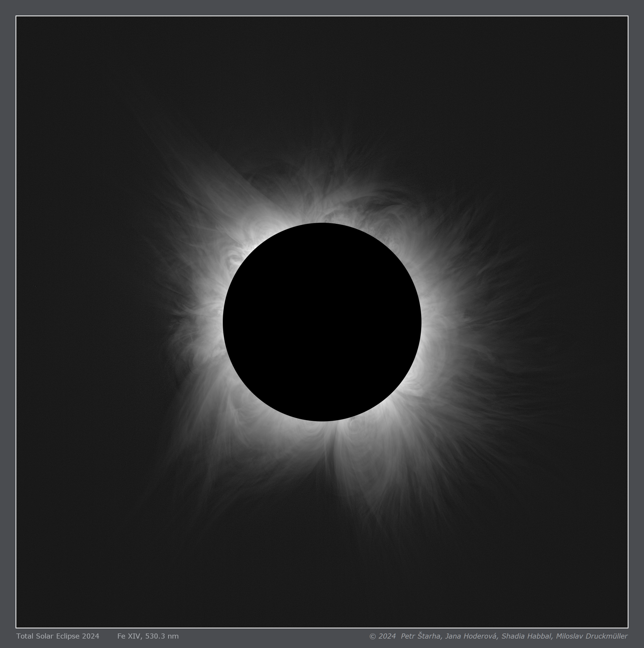Click the name 'Shadia Habbal'
Image resolution: width=644 pixels, height=648 pixels.
click(527, 636)
